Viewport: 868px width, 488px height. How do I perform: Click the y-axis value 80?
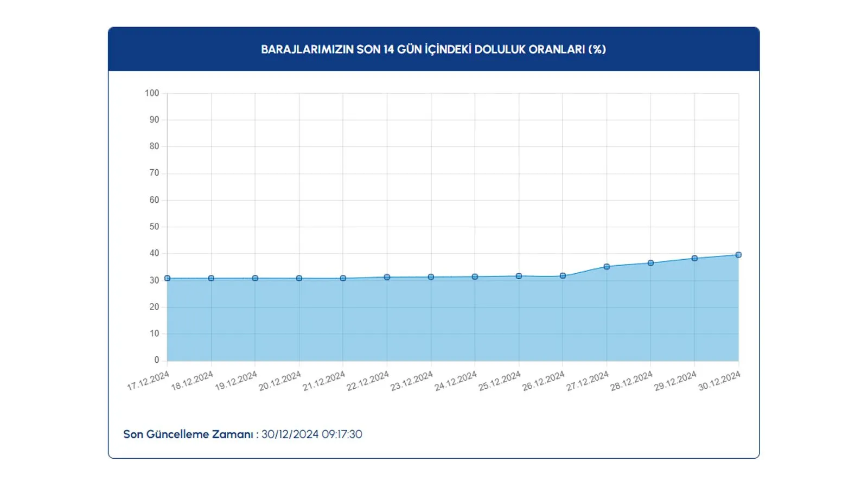(x=155, y=146)
